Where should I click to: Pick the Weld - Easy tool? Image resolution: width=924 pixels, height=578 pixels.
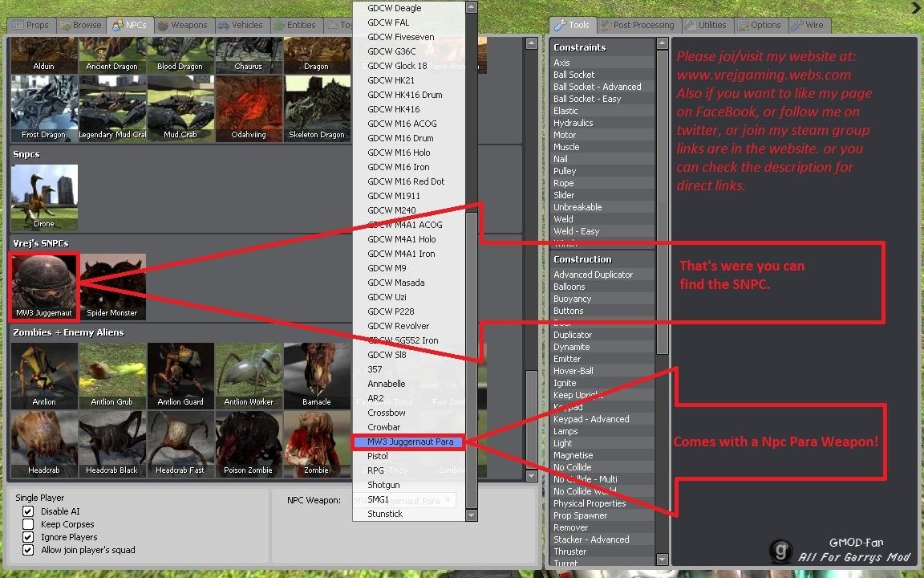(x=603, y=232)
